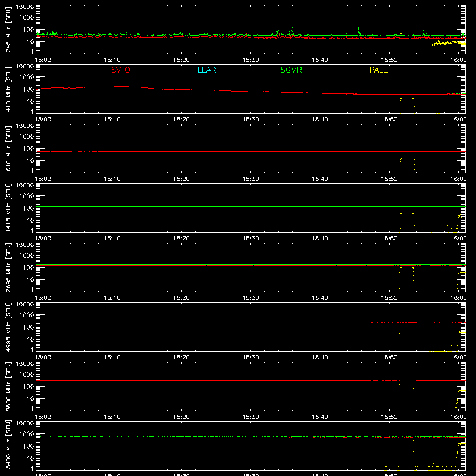Screen dimensions: 476x476
Task: Click 16:00 time label below 610 MHz panel
Action: click(458, 179)
